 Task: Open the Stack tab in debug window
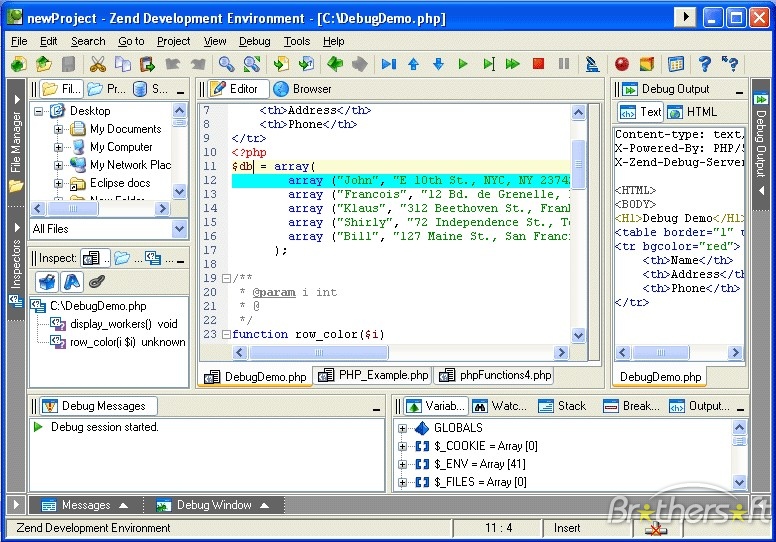click(x=562, y=406)
